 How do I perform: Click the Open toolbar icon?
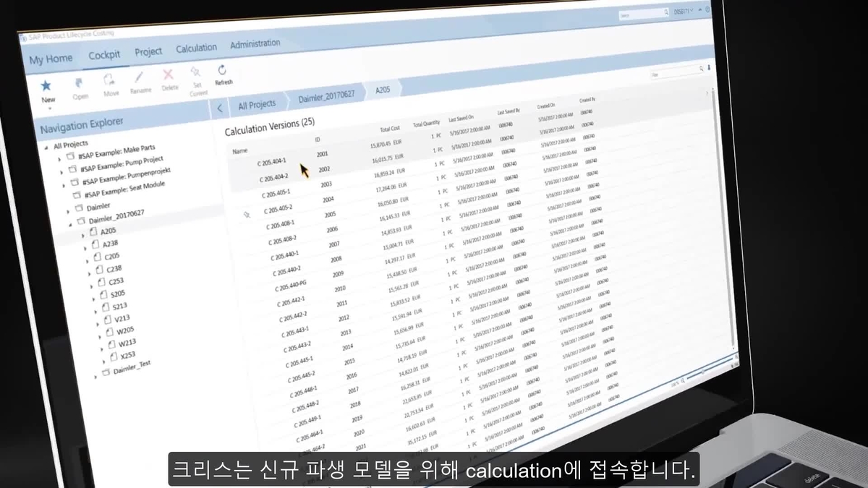[80, 83]
